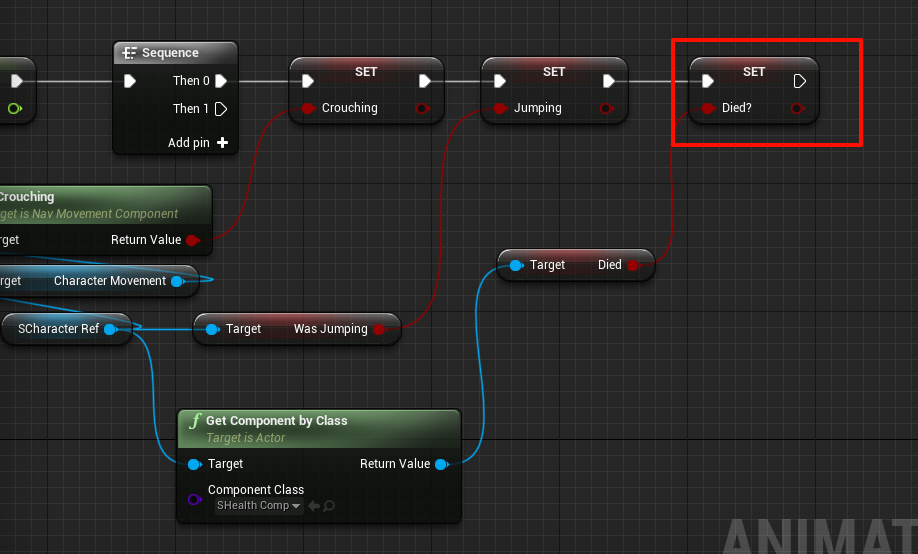Add a pin to the Sequence node
Image resolution: width=918 pixels, height=554 pixels.
222,142
